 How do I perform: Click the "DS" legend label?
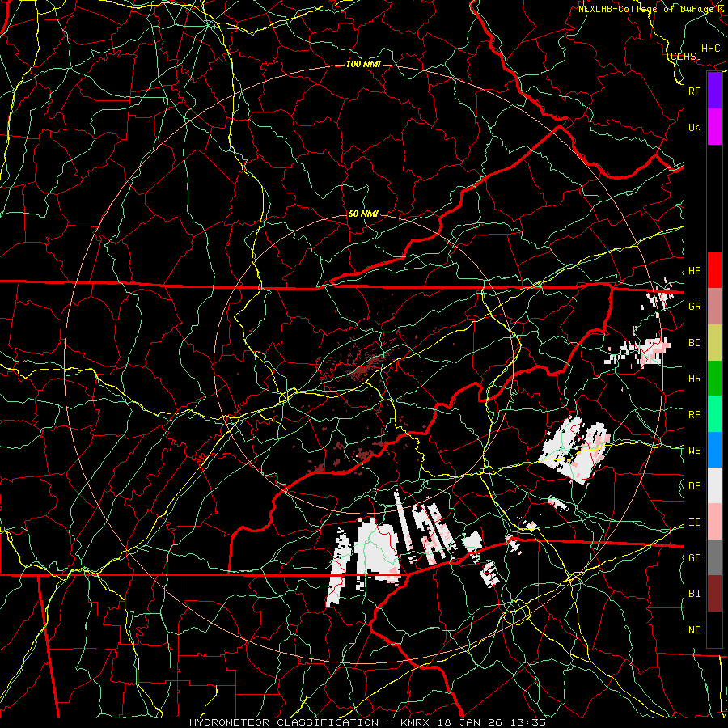pyautogui.click(x=694, y=486)
